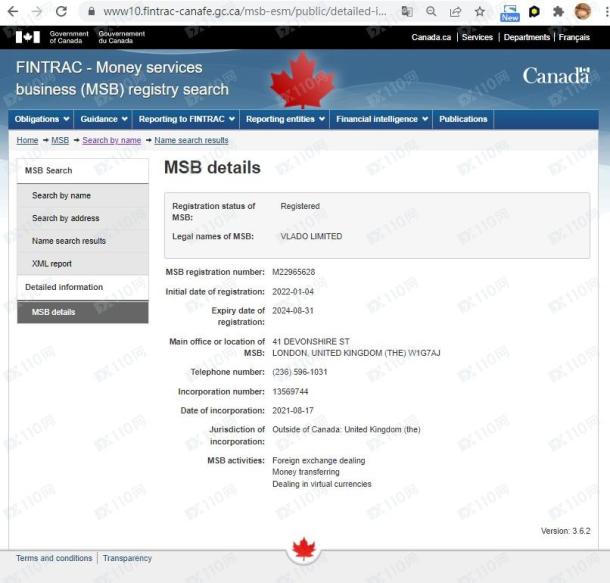Expand the Obligations menu

[41, 119]
